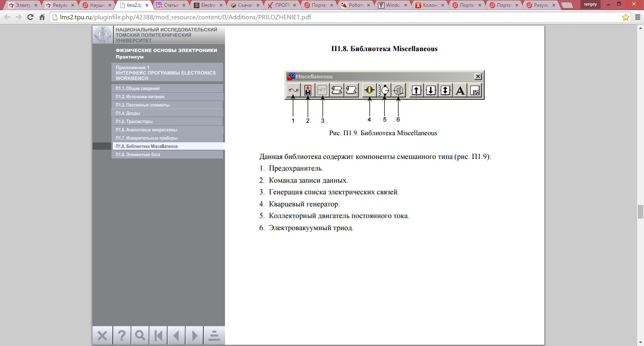The image size is (644, 346).
Task: Switch to the 'Колон' browser tab
Action: [x=430, y=5]
